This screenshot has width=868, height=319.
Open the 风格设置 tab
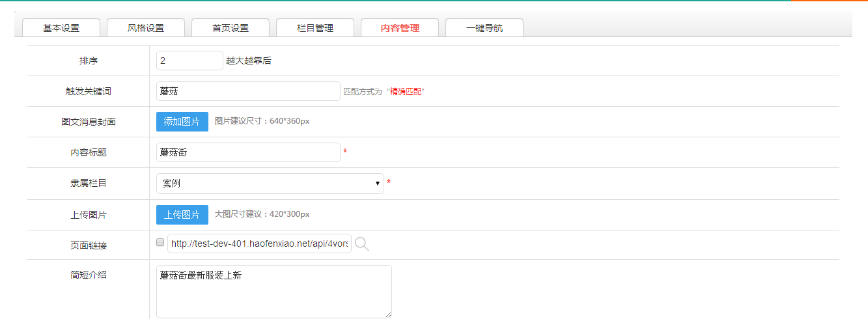click(146, 28)
